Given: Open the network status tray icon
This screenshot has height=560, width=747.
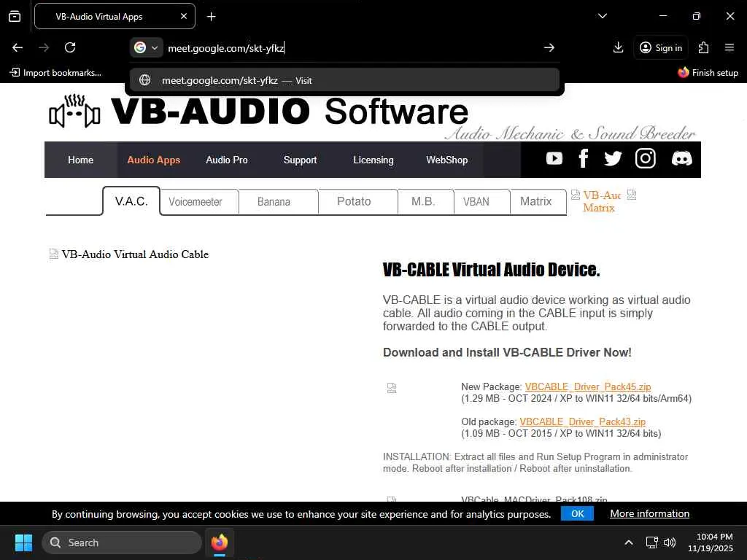Looking at the screenshot, I should (651, 542).
